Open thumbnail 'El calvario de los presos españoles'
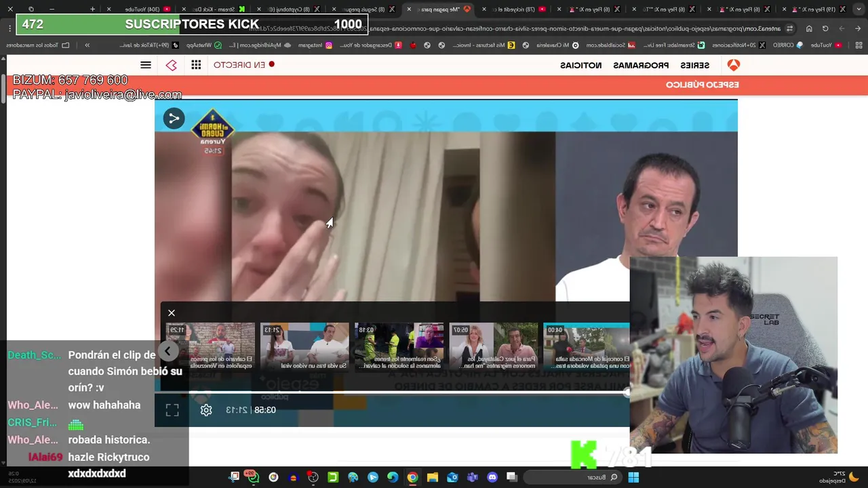This screenshot has height=488, width=868. pyautogui.click(x=211, y=346)
